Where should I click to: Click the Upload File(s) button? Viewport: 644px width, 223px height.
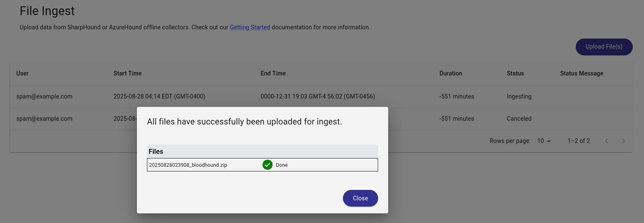click(604, 47)
